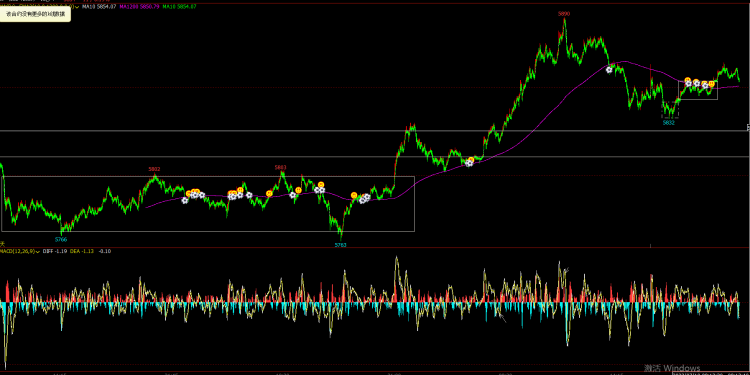Click the yellow tooltip at top left
750x375 pixels.
[35, 14]
